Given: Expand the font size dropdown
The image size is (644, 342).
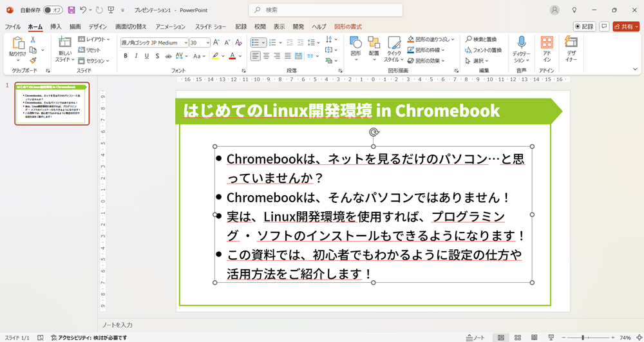Looking at the screenshot, I should [x=207, y=43].
